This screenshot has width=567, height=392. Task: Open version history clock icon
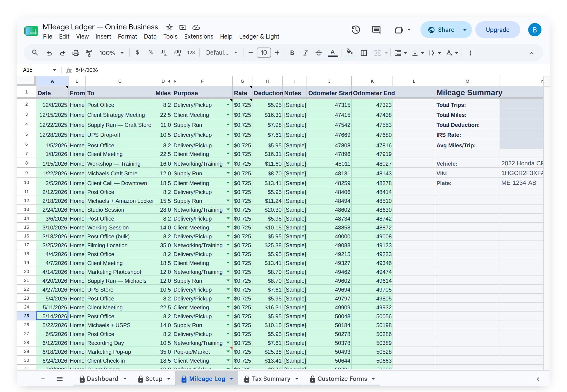[x=356, y=30]
